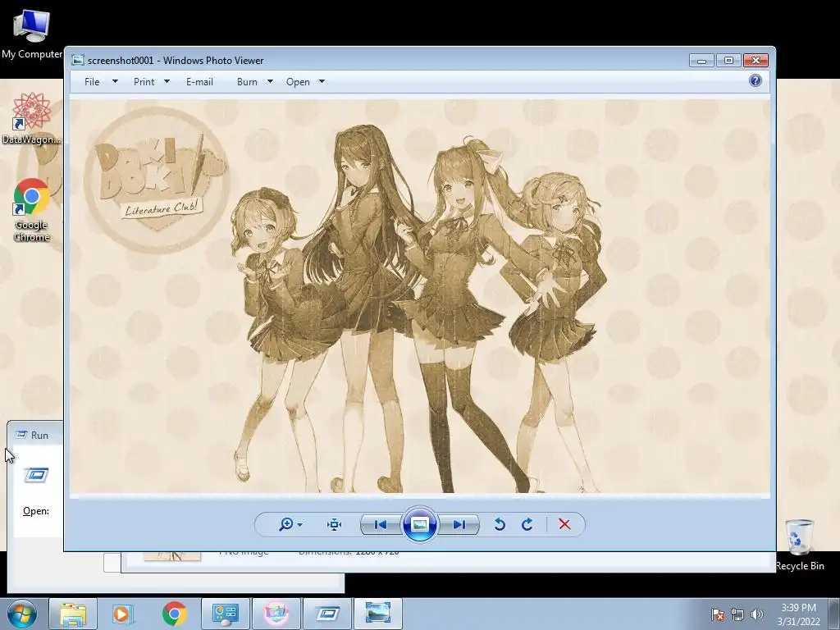Viewport: 840px width, 630px height.
Task: Play the slide show
Action: point(419,524)
